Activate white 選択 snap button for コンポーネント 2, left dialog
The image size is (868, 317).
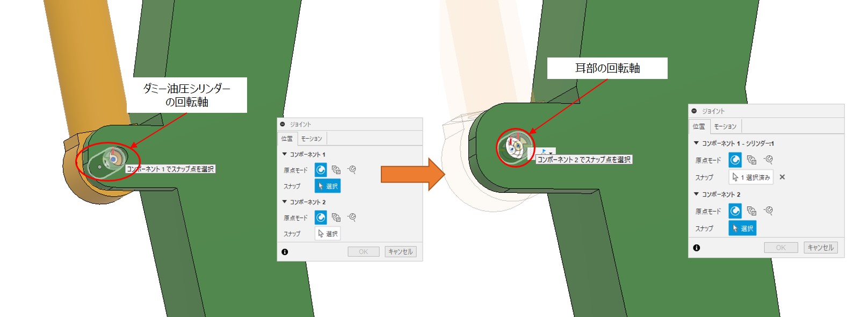[328, 234]
